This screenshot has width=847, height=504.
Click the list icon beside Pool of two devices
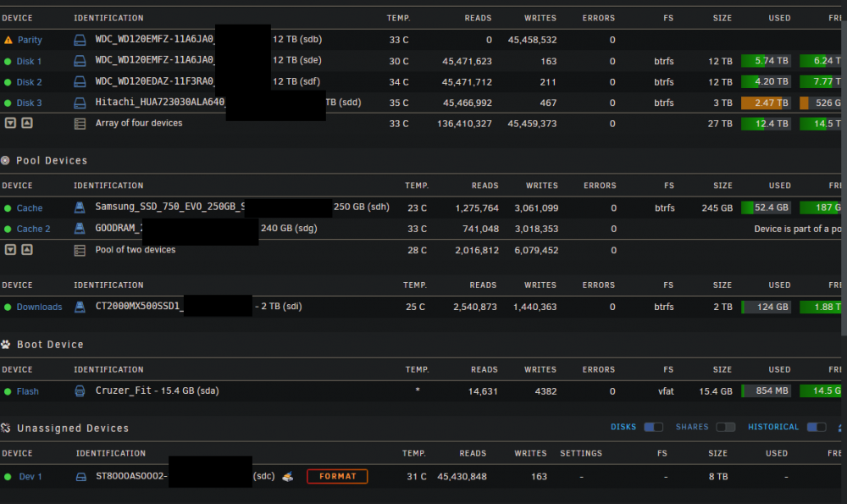tap(80, 250)
